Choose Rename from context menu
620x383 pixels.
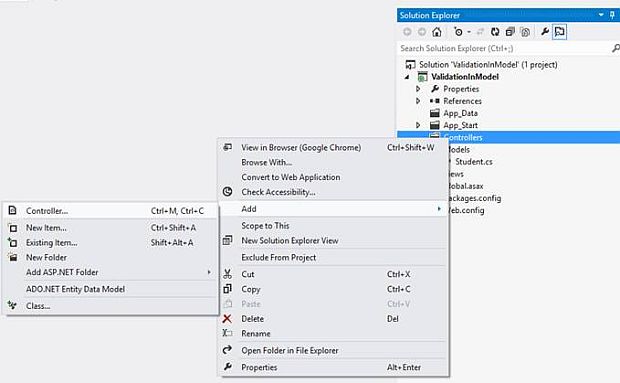[333, 334]
